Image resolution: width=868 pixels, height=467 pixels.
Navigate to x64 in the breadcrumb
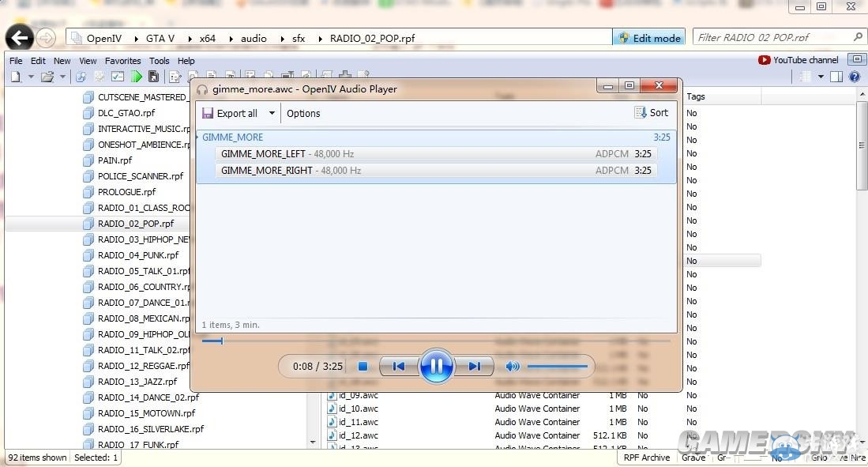208,38
